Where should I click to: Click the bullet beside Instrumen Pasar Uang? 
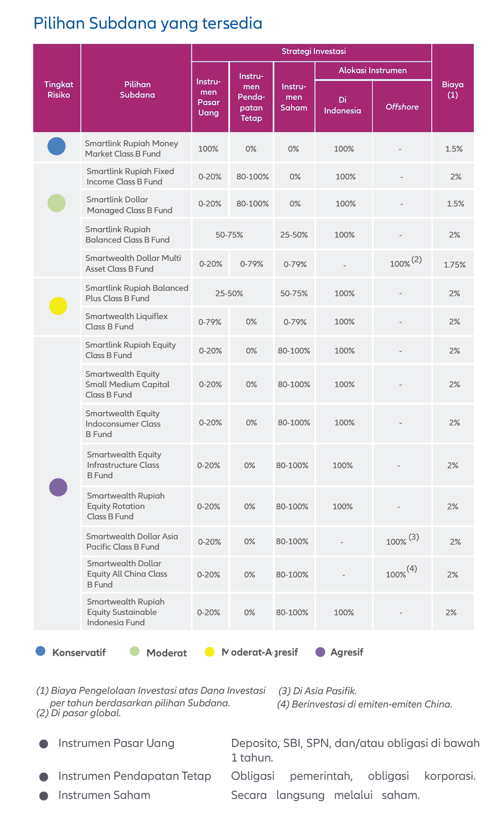(x=44, y=744)
